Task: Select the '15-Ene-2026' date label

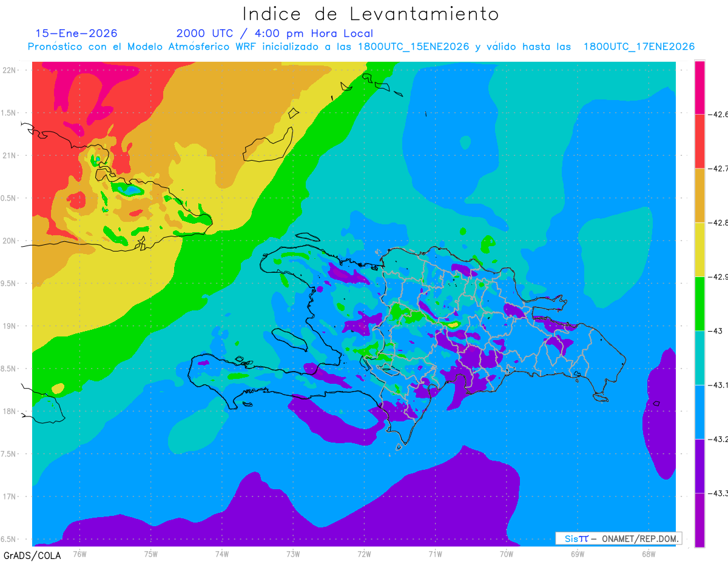Action: point(76,33)
